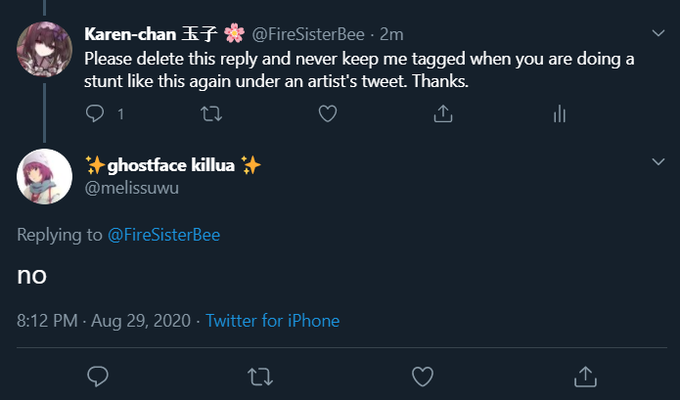Reply to Karen-chan's tweet
This screenshot has width=680, height=400.
[x=96, y=114]
